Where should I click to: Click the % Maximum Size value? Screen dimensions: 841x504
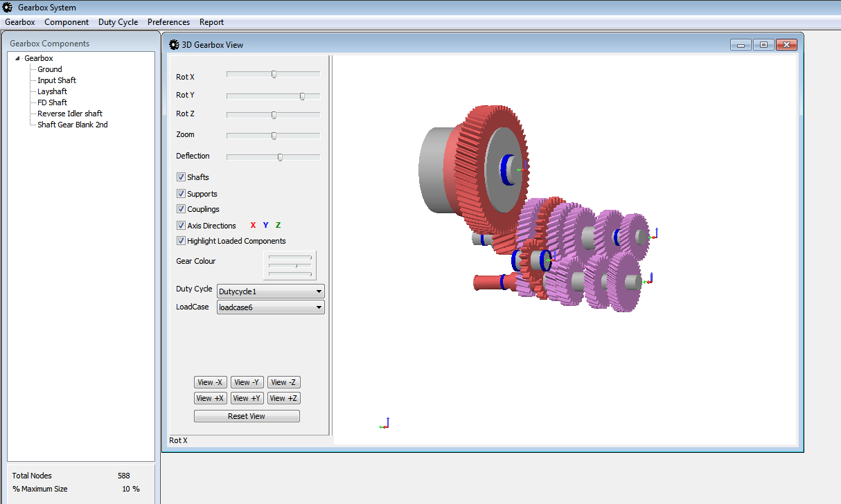pyautogui.click(x=131, y=489)
